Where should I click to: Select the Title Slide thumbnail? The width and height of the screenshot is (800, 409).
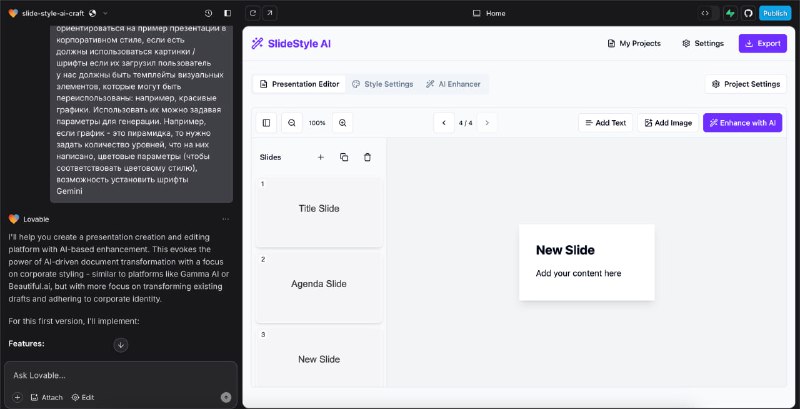point(319,212)
